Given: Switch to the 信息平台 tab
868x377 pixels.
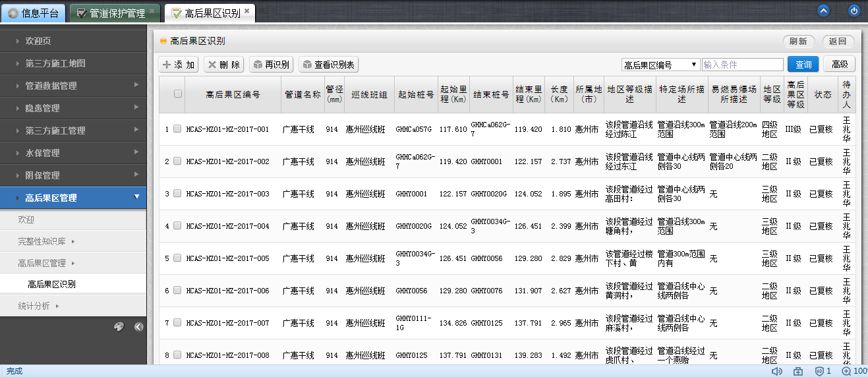Looking at the screenshot, I should pos(34,13).
